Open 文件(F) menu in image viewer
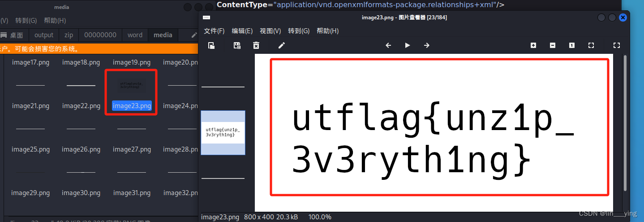The image size is (644, 222). click(x=214, y=31)
